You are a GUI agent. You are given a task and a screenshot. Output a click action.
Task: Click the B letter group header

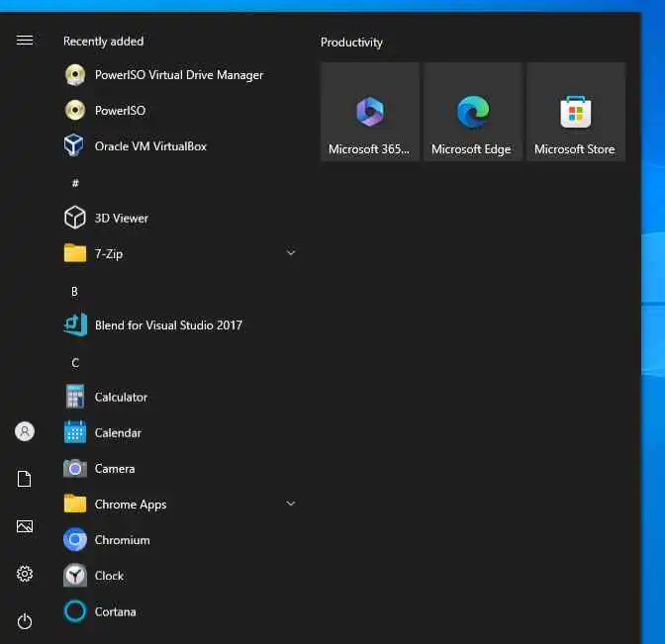click(x=74, y=291)
